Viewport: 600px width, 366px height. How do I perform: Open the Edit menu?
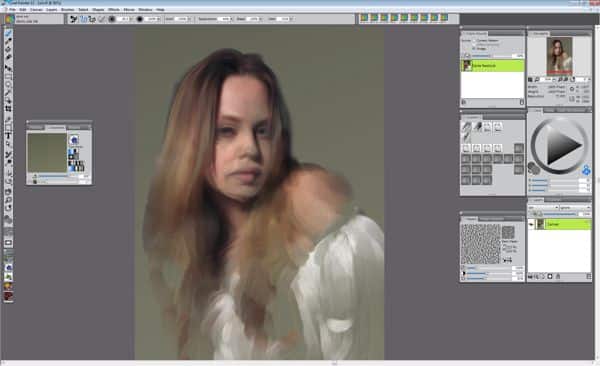23,10
